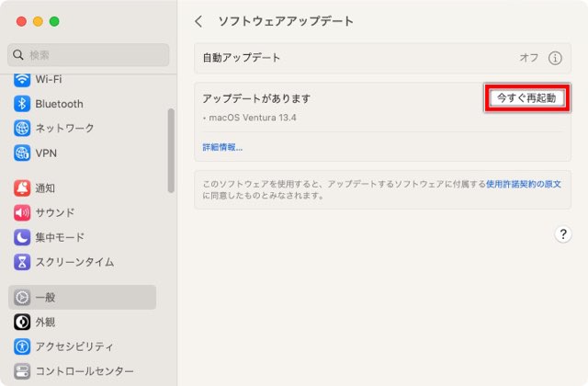588x386 pixels.
Task: Click the macOS Ventura 13.4 update entry
Action: [x=253, y=118]
